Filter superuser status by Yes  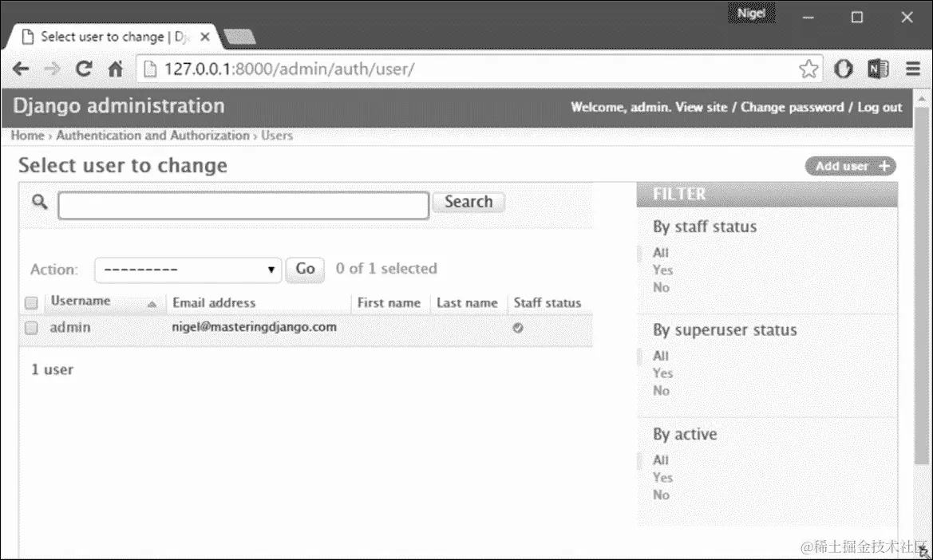point(662,373)
